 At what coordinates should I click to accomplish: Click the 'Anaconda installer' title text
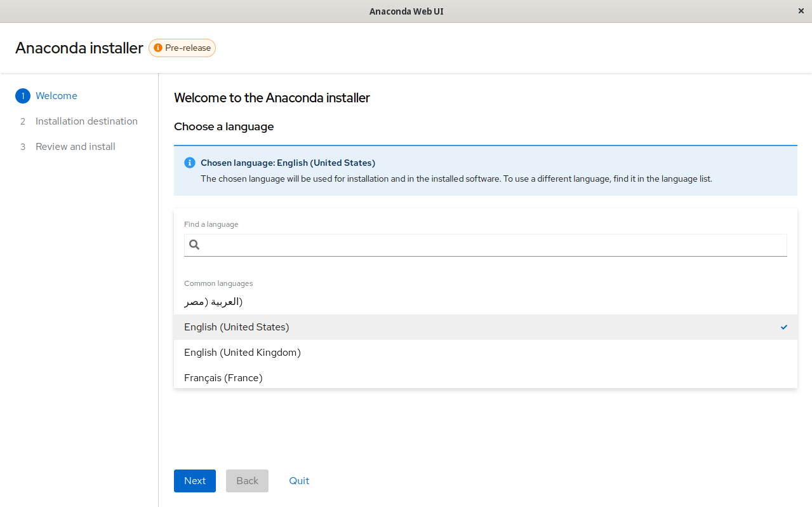pyautogui.click(x=79, y=48)
